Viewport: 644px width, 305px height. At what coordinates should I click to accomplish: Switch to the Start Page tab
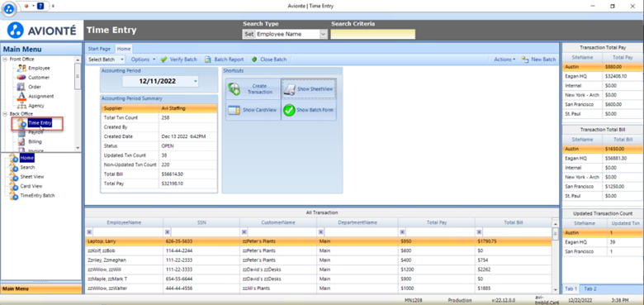(99, 49)
